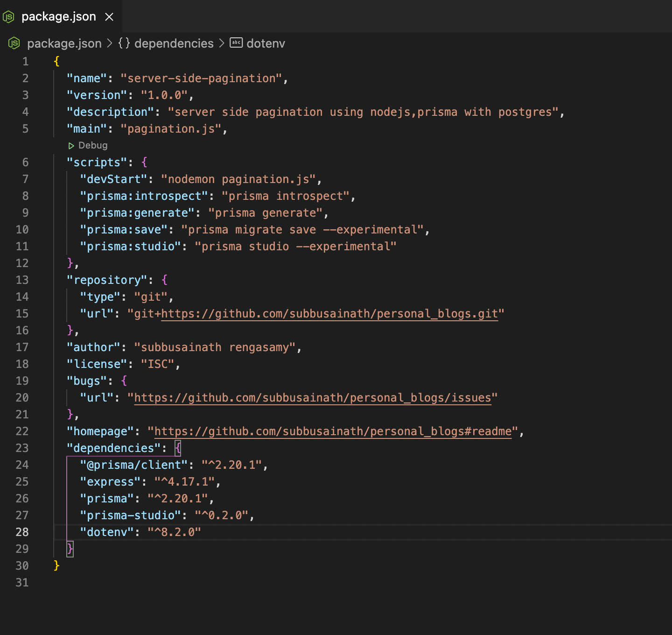Click the opening brace on line 1
This screenshot has width=672, height=635.
(56, 61)
